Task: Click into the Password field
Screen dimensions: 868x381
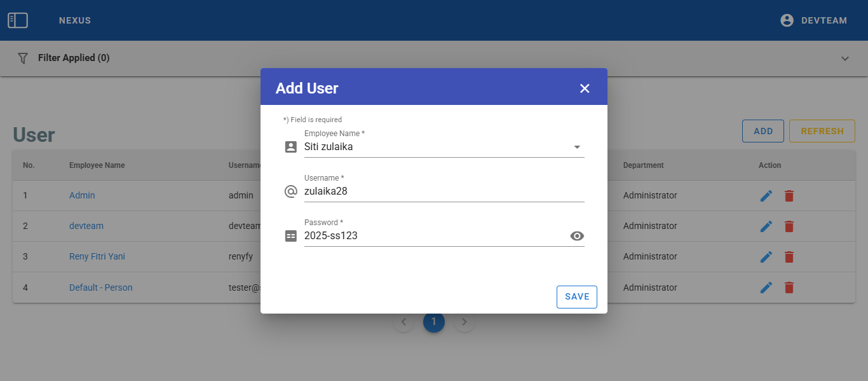Action: pyautogui.click(x=432, y=236)
